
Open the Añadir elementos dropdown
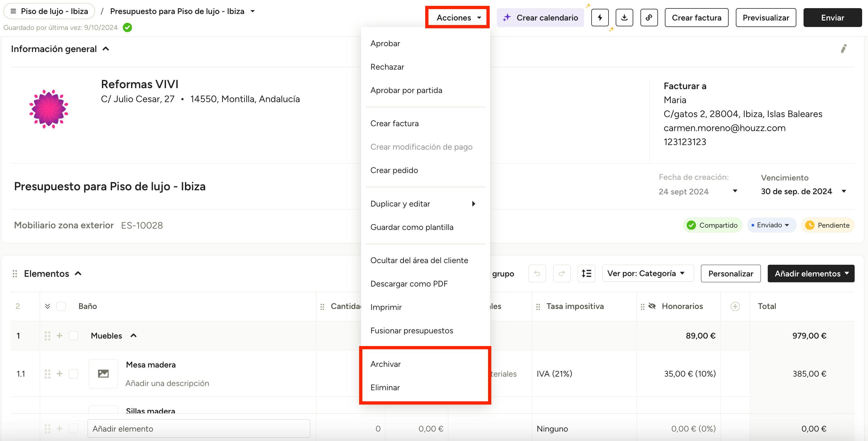tap(811, 274)
